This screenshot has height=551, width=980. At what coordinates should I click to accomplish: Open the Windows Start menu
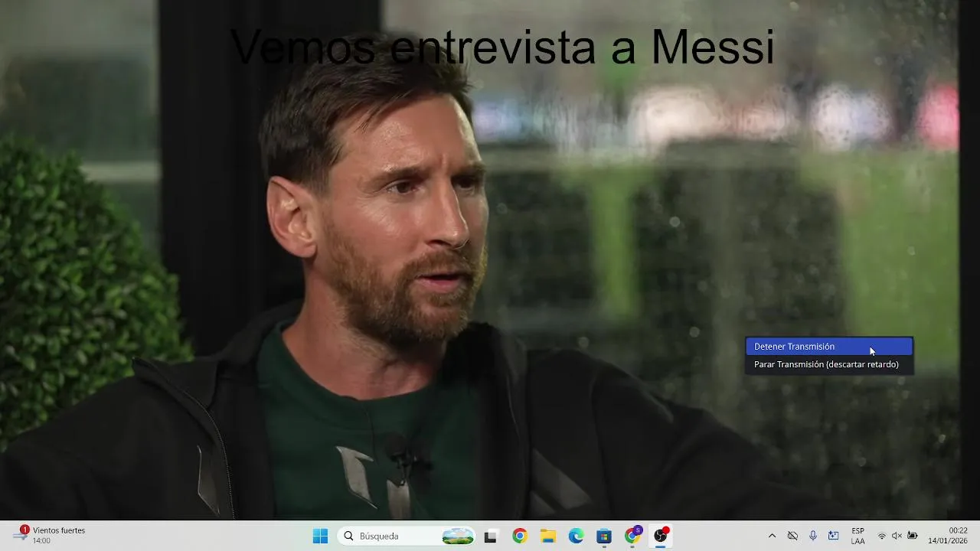tap(320, 536)
